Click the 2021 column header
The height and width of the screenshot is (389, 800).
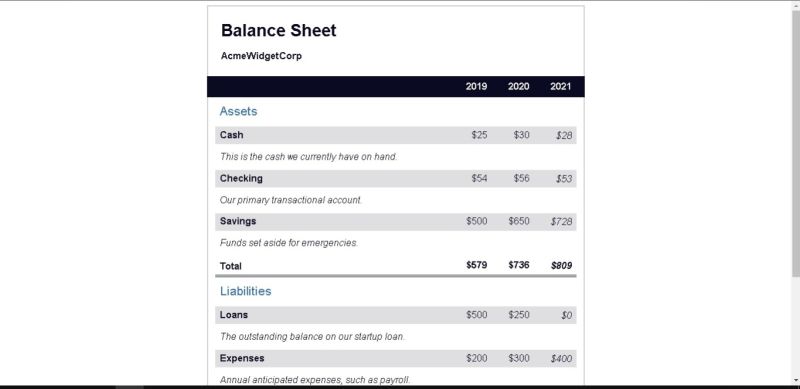pyautogui.click(x=560, y=86)
